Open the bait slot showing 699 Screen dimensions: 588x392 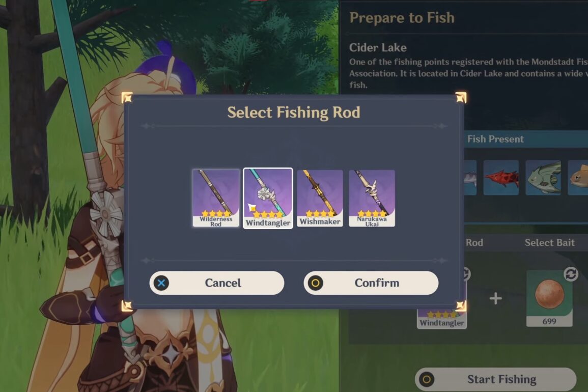tap(549, 298)
